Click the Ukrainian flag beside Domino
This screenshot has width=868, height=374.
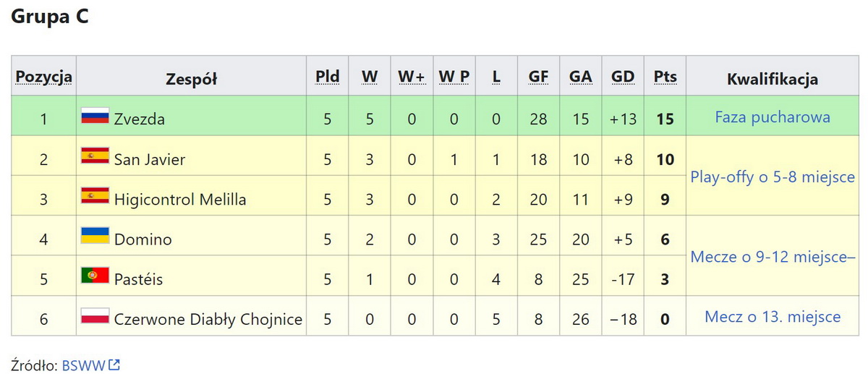(x=95, y=236)
